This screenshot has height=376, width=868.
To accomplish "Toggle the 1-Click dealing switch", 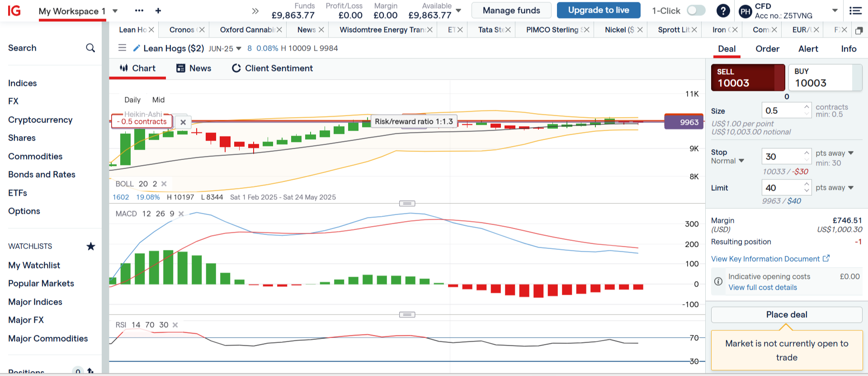I will [696, 10].
